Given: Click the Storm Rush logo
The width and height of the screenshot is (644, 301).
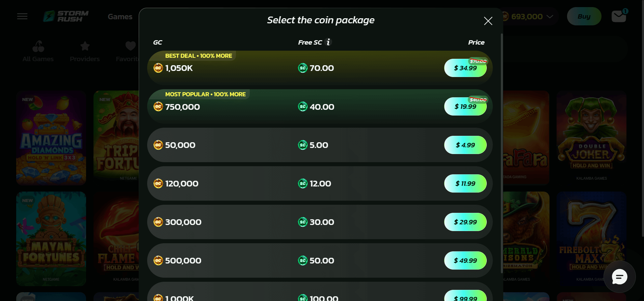Looking at the screenshot, I should click(66, 16).
